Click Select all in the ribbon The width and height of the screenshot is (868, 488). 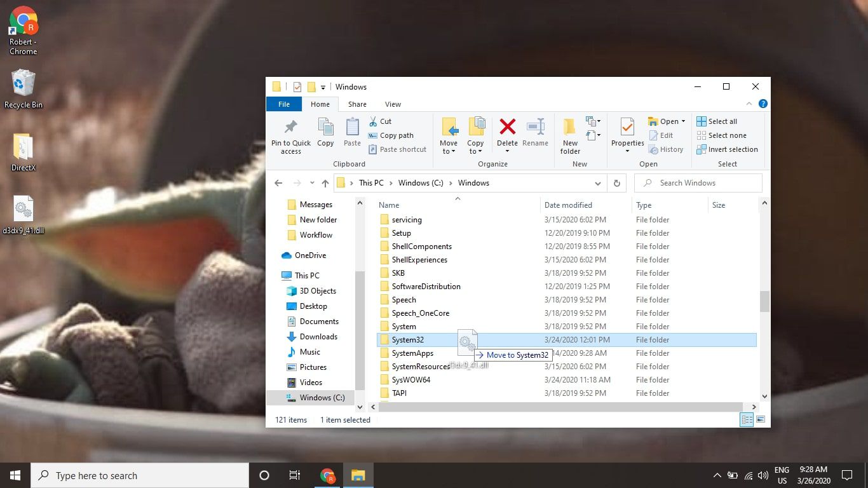coord(717,121)
